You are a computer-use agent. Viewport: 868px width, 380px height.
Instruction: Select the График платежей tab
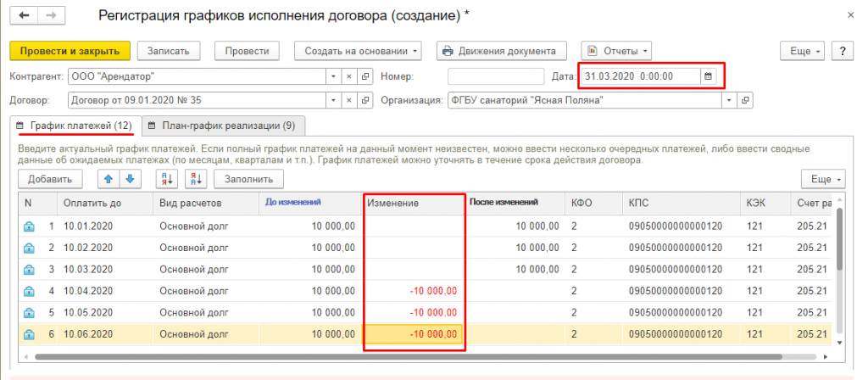pos(75,126)
